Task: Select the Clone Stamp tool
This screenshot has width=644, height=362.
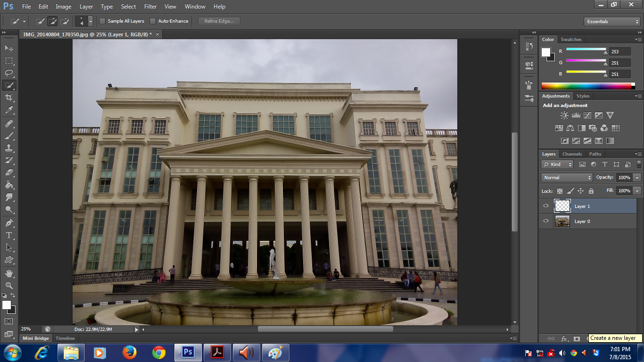Action: click(x=9, y=148)
